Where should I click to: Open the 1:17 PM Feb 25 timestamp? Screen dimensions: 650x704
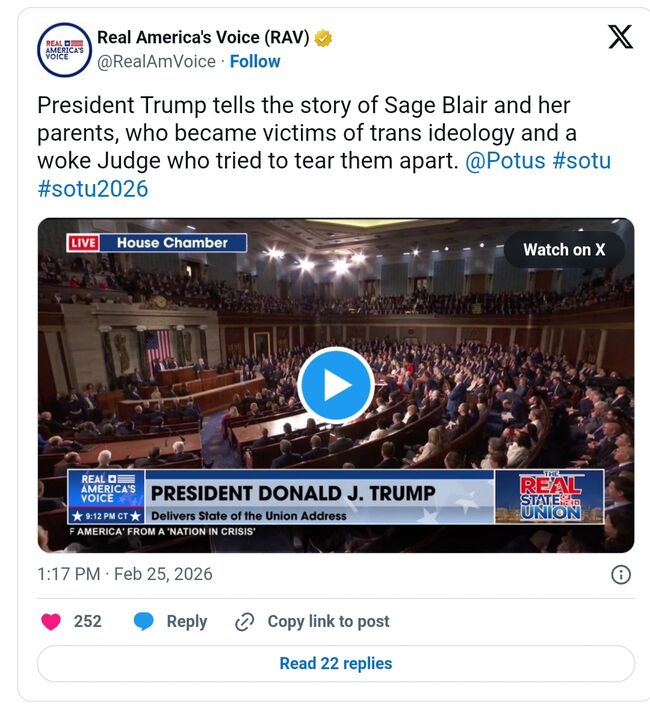(125, 574)
